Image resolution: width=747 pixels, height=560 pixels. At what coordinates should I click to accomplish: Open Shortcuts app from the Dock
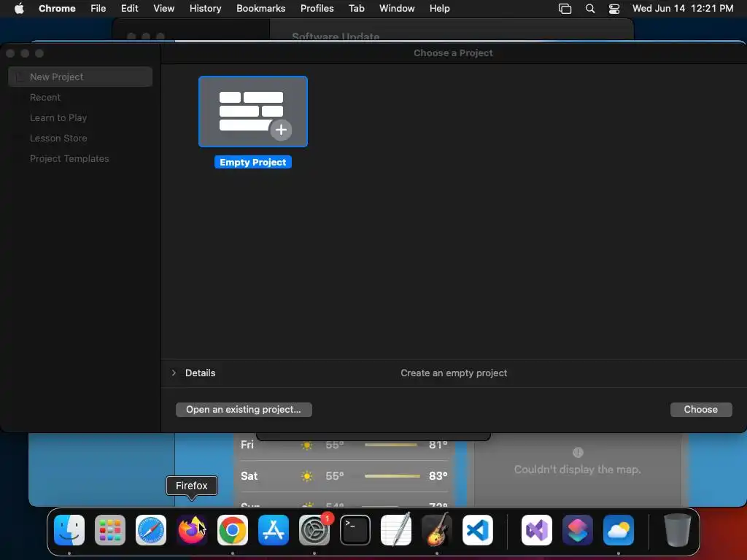pos(578,530)
